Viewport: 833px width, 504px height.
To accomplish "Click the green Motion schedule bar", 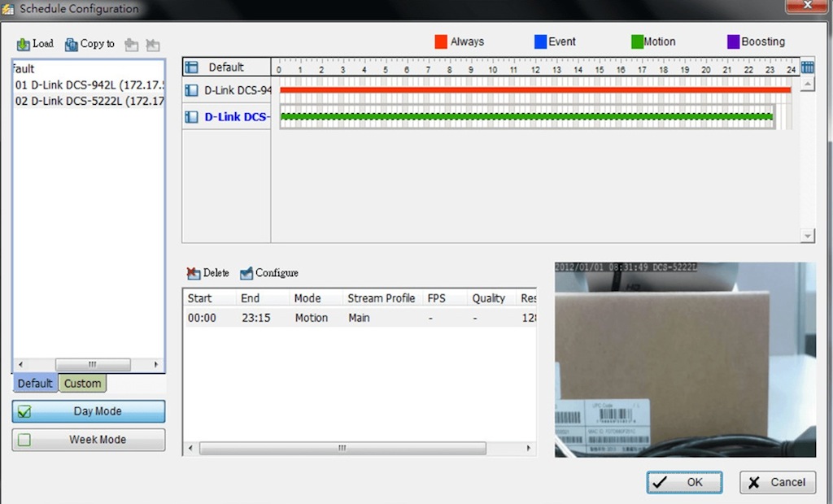I will [526, 117].
